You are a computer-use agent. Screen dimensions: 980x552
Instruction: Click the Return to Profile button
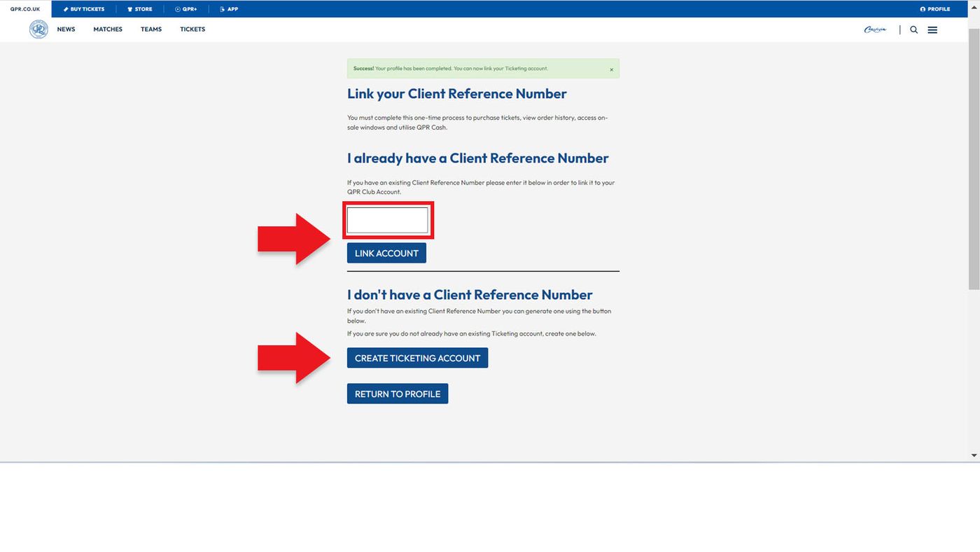pyautogui.click(x=397, y=394)
